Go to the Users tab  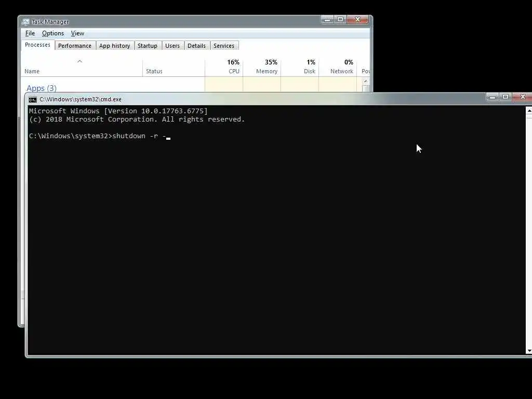click(172, 46)
